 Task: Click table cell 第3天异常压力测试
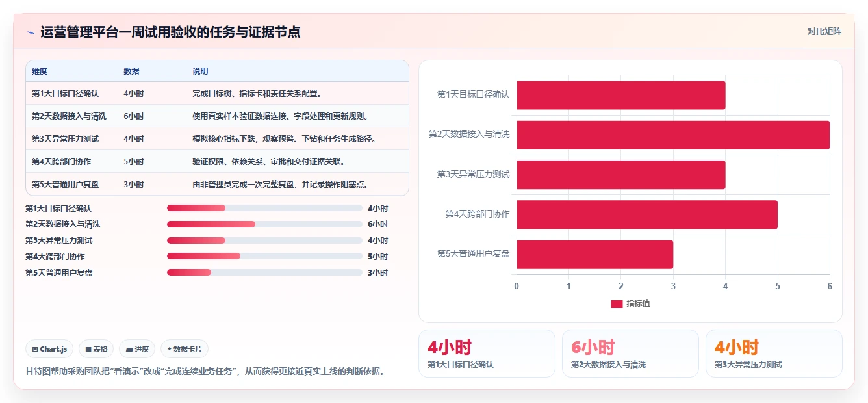point(65,139)
